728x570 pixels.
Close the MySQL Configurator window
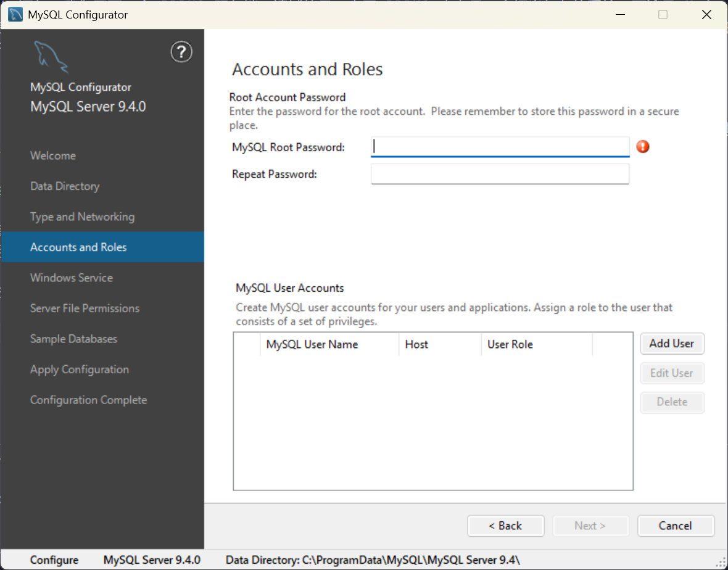point(706,15)
